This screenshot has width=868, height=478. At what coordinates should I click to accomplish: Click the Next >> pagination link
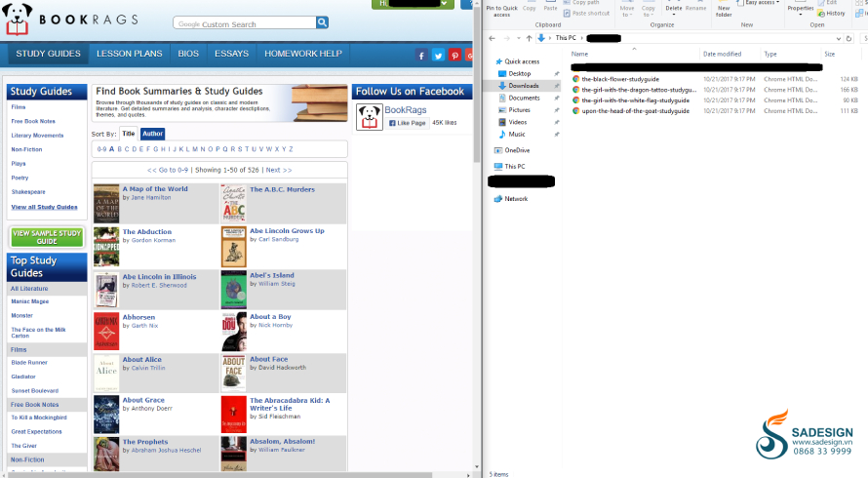[x=279, y=170]
